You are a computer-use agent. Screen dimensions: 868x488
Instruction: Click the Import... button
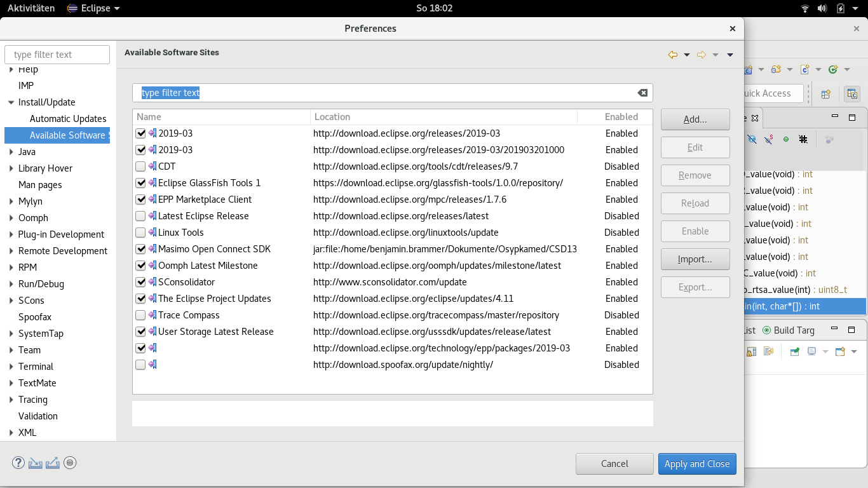(x=695, y=259)
